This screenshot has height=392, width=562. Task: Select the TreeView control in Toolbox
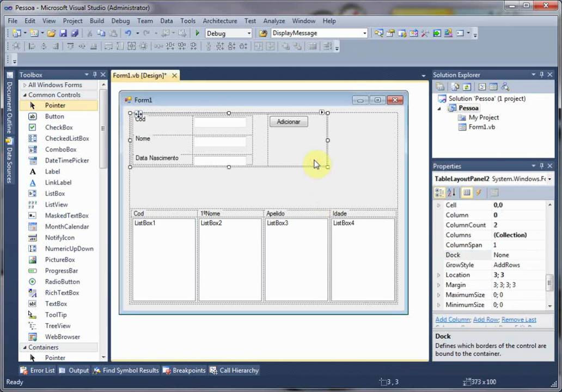(58, 326)
